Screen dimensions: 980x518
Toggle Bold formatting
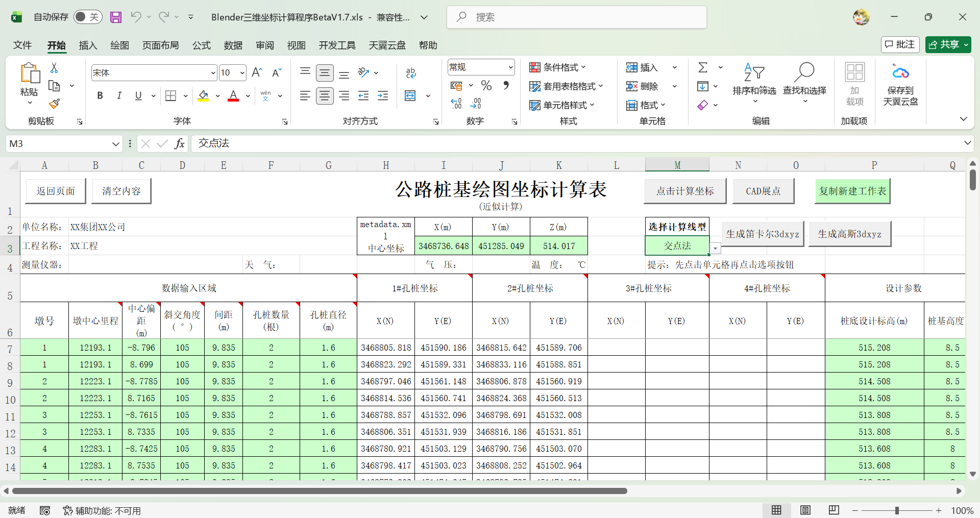(100, 95)
